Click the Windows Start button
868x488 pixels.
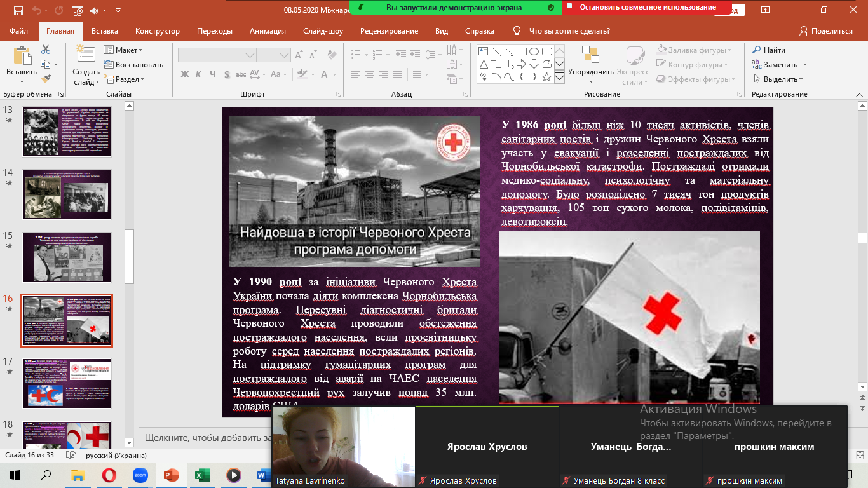pyautogui.click(x=15, y=475)
